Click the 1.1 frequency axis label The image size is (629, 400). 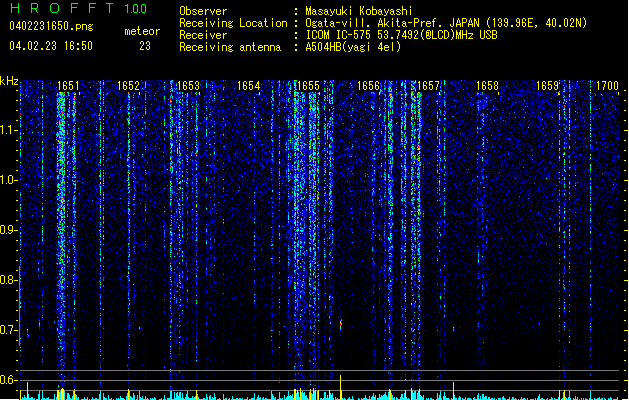[x=8, y=130]
